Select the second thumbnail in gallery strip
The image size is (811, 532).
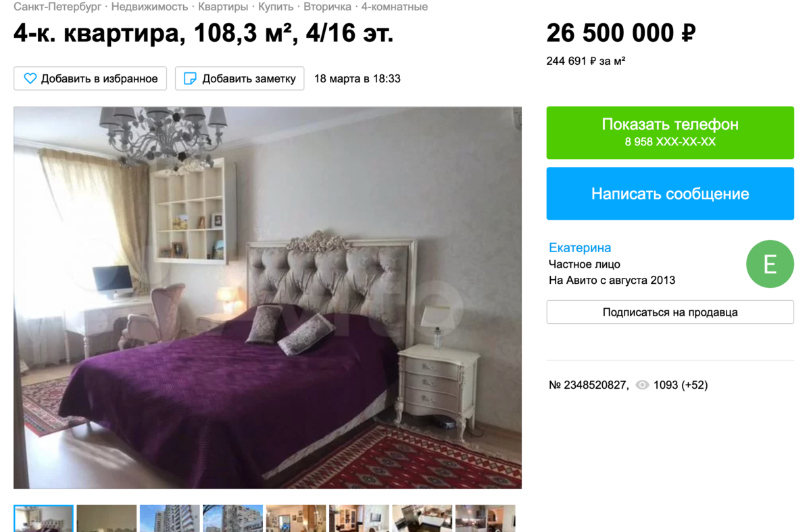pyautogui.click(x=107, y=518)
